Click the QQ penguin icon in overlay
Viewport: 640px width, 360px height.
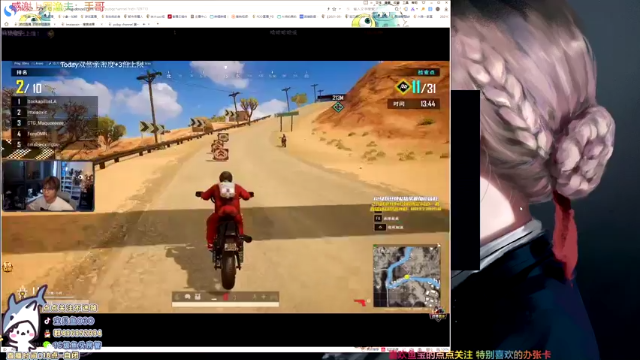47,333
